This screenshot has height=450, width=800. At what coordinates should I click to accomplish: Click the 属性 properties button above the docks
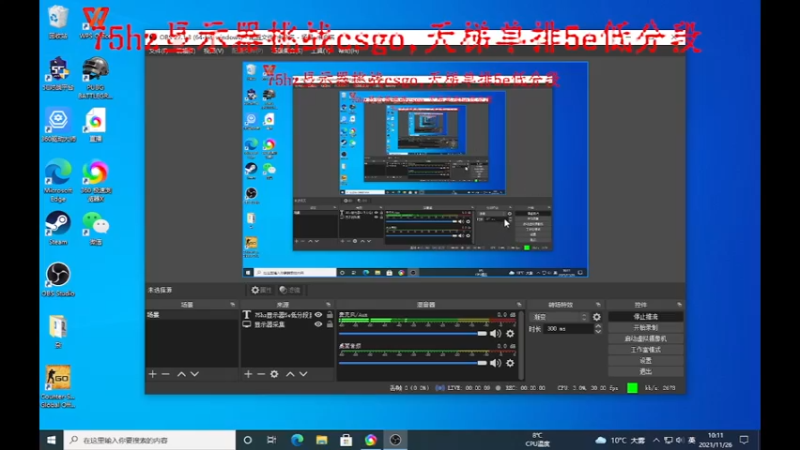(x=261, y=290)
